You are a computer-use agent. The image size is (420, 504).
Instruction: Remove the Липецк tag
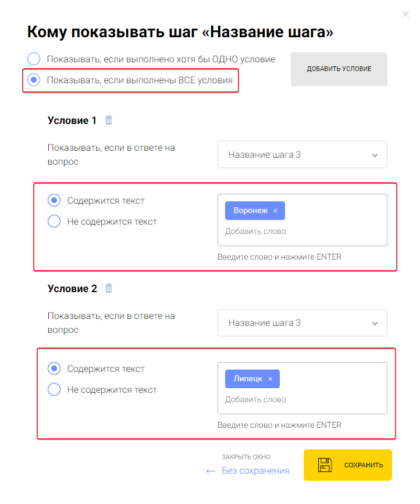pos(270,379)
